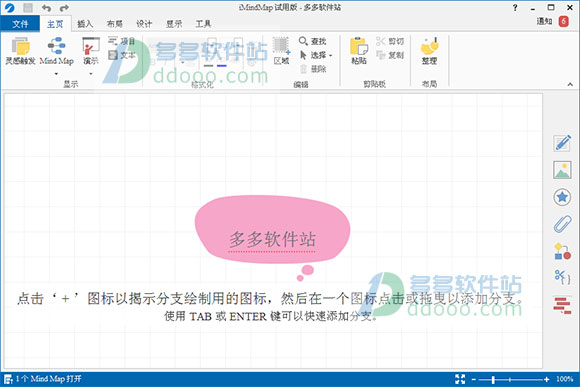This screenshot has width=580, height=387.
Task: Switch to the 主页 ribbon tab
Action: click(x=55, y=24)
